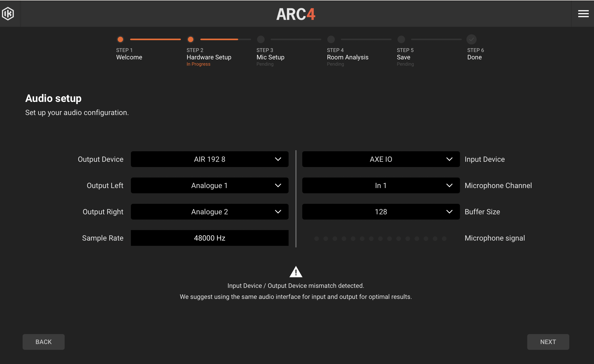Image resolution: width=594 pixels, height=364 pixels.
Task: Click the Step 6 Done checkmark icon
Action: coord(472,39)
